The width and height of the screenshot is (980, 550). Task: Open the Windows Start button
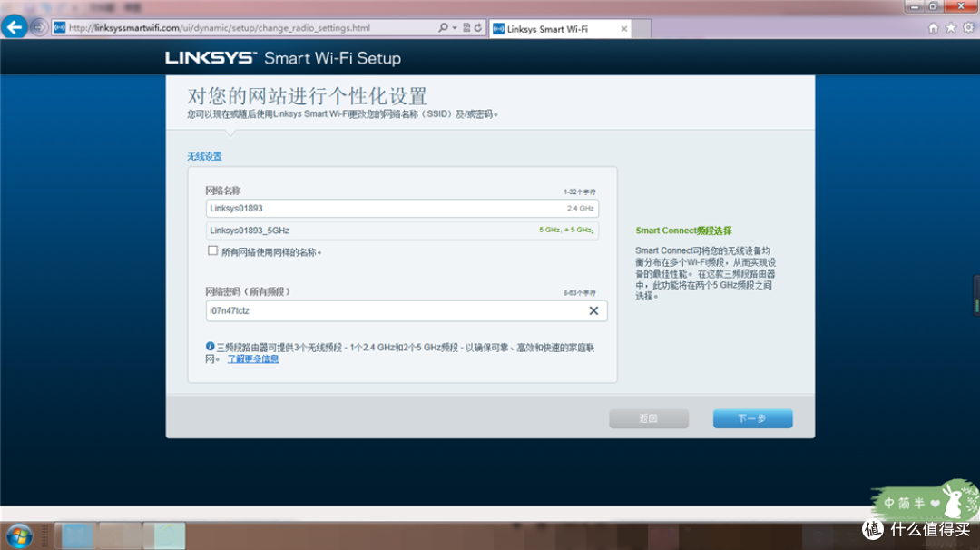point(19,536)
